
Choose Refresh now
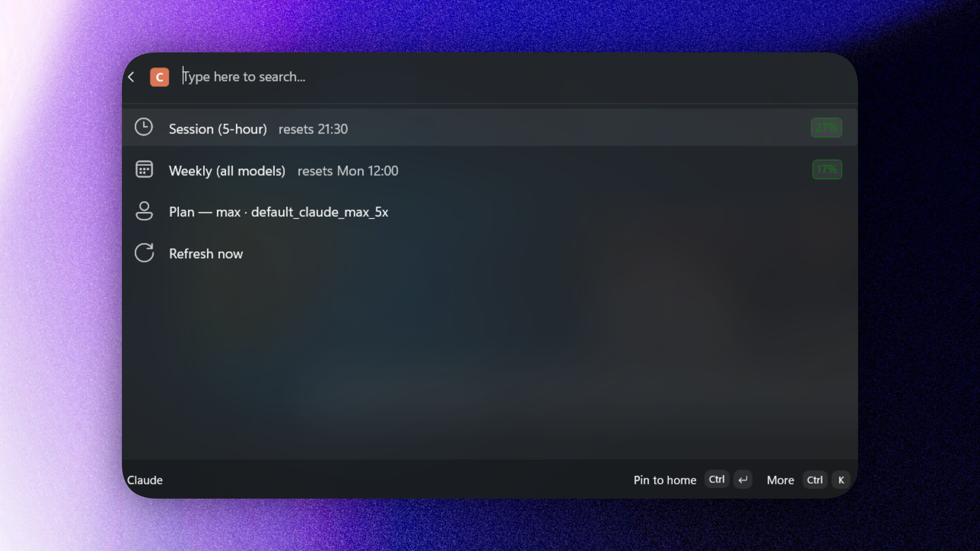pos(206,254)
